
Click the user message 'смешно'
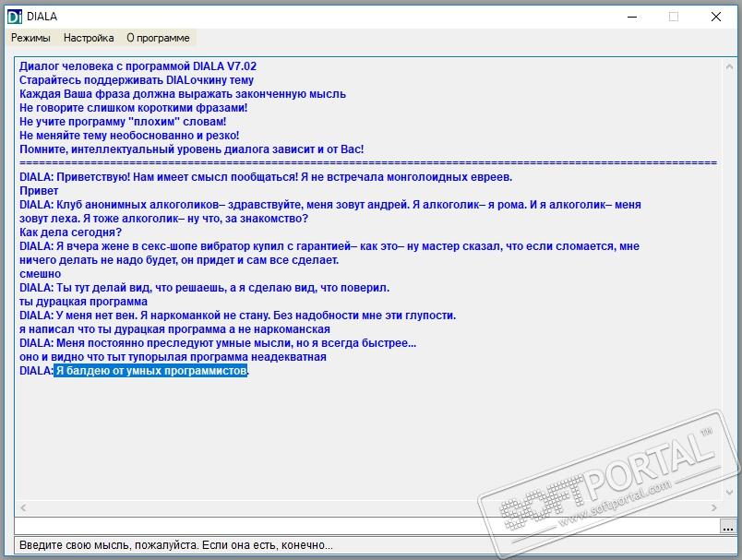[x=41, y=274]
